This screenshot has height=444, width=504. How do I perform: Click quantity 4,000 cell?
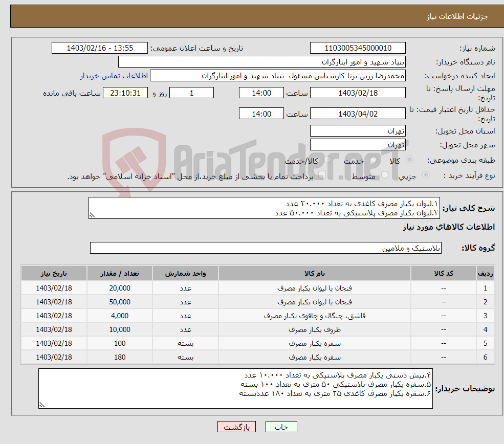(120, 316)
